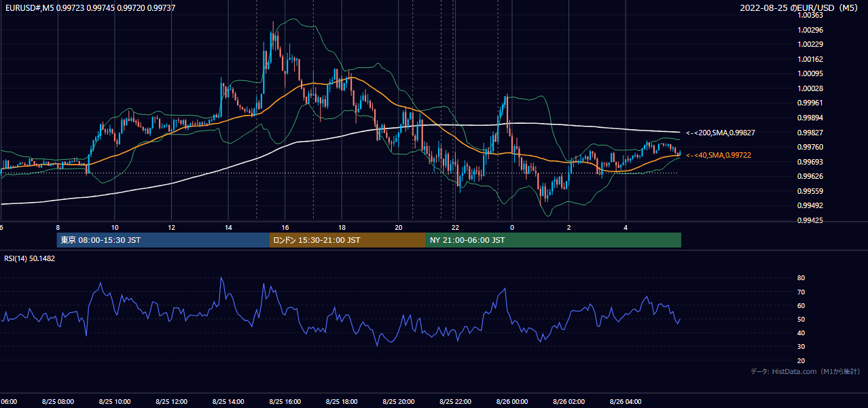Select the NY 21:00-06:00 JST session bar
This screenshot has height=408, width=868.
coord(554,240)
